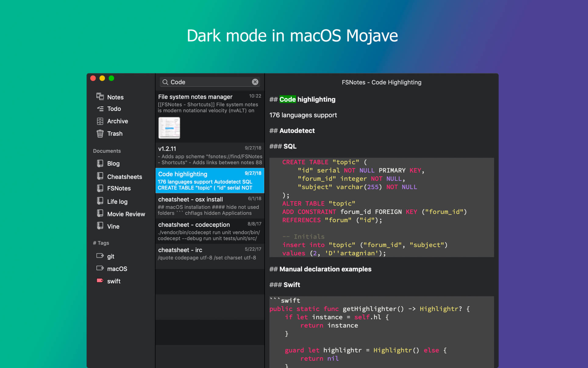Open the v1.2.11 note
The height and width of the screenshot is (368, 588).
pyautogui.click(x=210, y=155)
